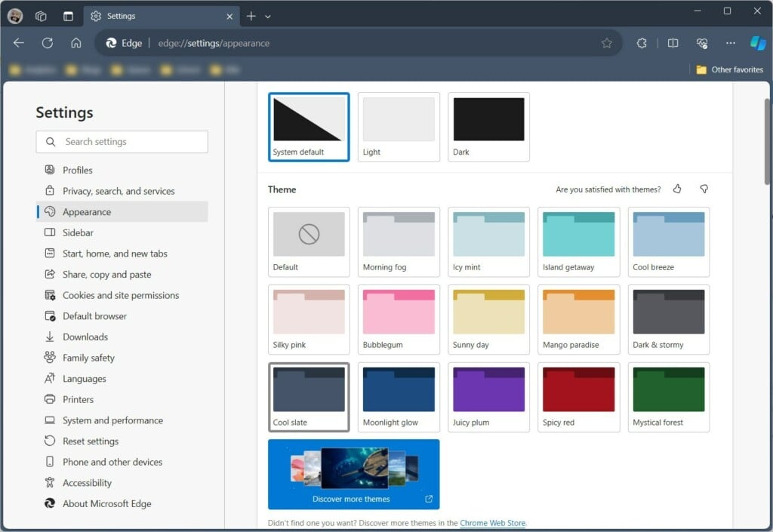Select System default appearance option
The width and height of the screenshot is (773, 532).
[x=309, y=127]
